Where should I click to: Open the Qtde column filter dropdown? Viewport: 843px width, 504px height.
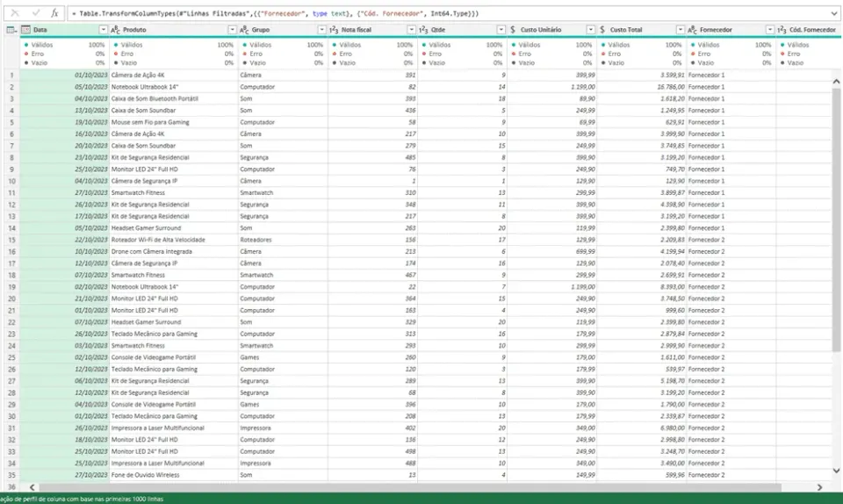coord(501,30)
